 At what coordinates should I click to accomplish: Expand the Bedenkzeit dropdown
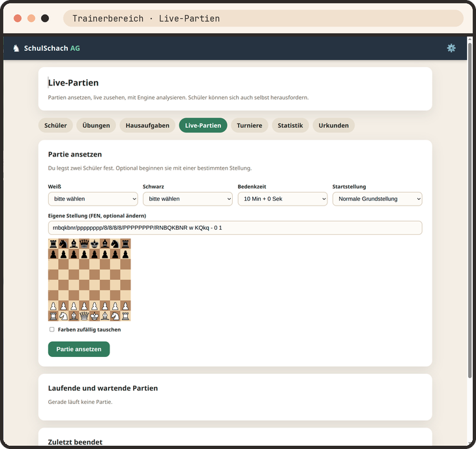point(282,198)
